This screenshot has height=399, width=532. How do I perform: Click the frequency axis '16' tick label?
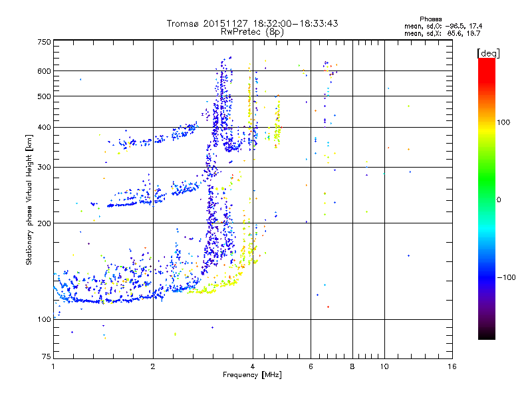pos(452,366)
